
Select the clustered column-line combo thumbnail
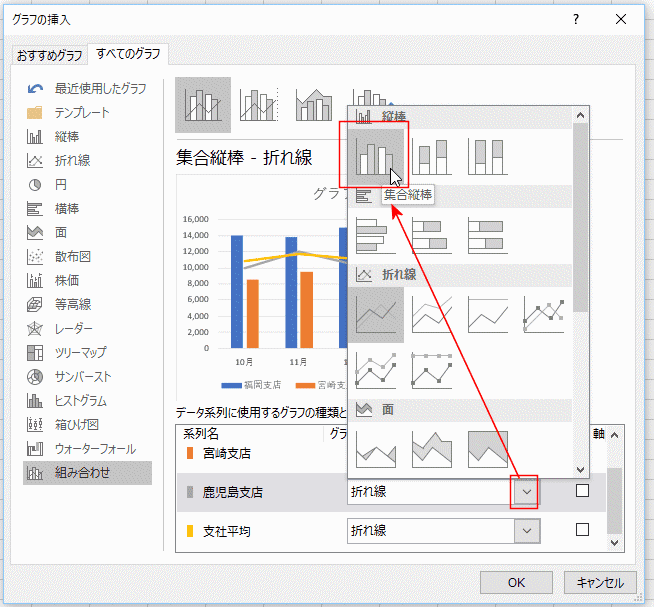[x=203, y=105]
